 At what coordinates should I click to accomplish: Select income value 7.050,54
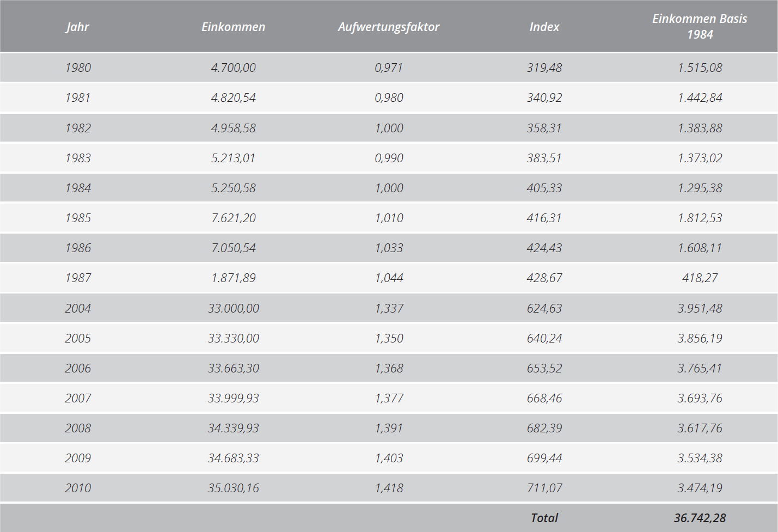coord(233,248)
